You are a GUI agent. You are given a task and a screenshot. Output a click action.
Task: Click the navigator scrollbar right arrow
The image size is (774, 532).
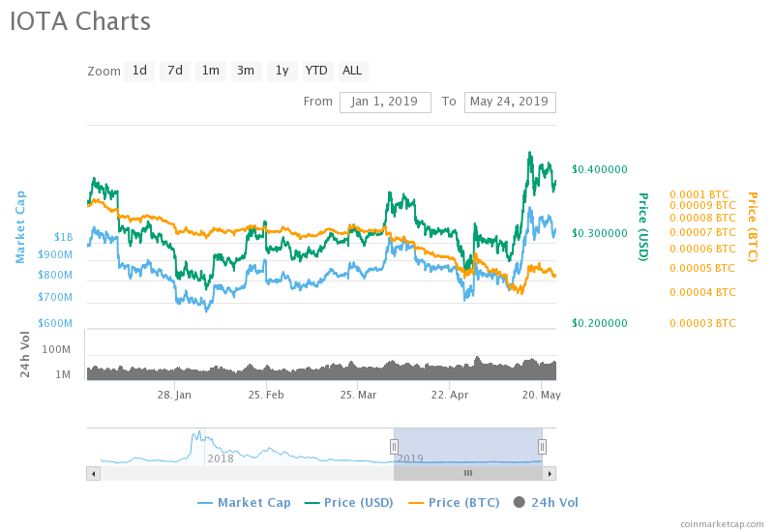click(550, 473)
